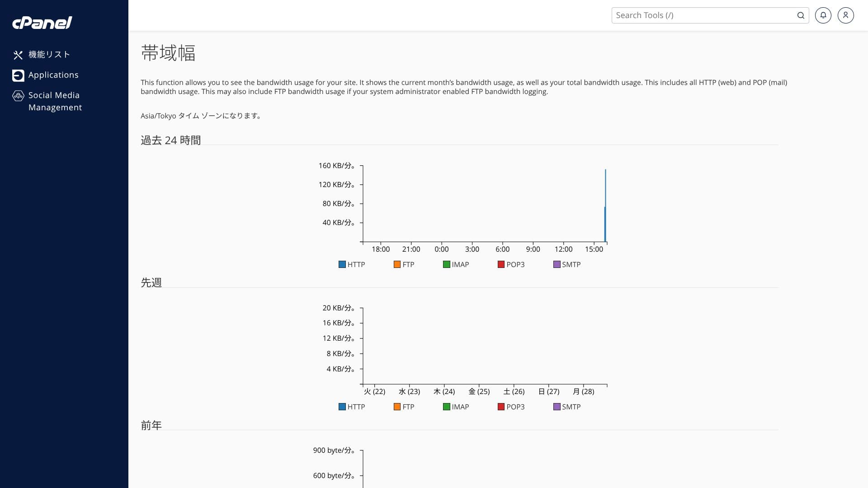Toggle SMTP series in 先週 chart legend
Viewport: 868px width, 488px height.
click(x=567, y=407)
